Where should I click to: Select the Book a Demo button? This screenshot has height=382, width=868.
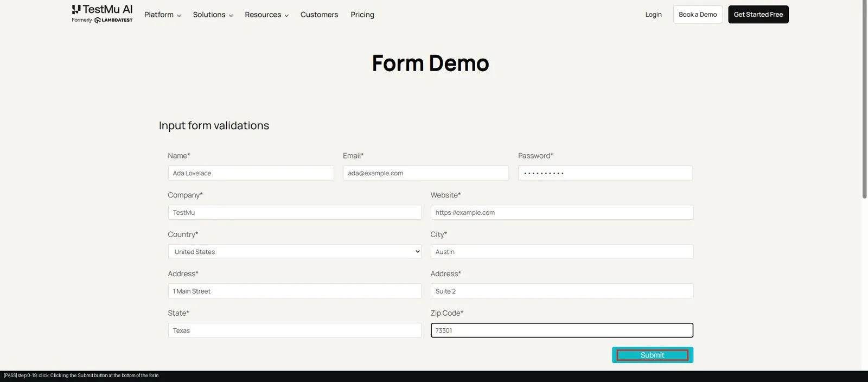pyautogui.click(x=698, y=15)
